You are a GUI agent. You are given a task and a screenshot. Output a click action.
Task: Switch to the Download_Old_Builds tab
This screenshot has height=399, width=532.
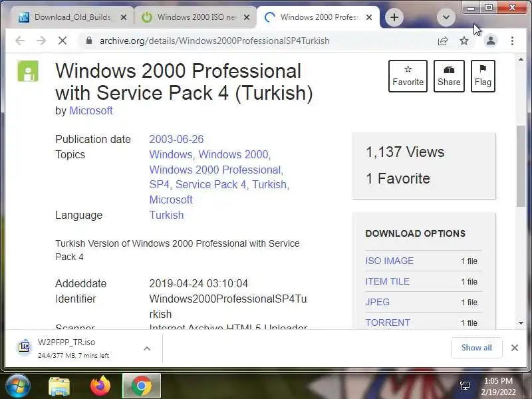[72, 17]
